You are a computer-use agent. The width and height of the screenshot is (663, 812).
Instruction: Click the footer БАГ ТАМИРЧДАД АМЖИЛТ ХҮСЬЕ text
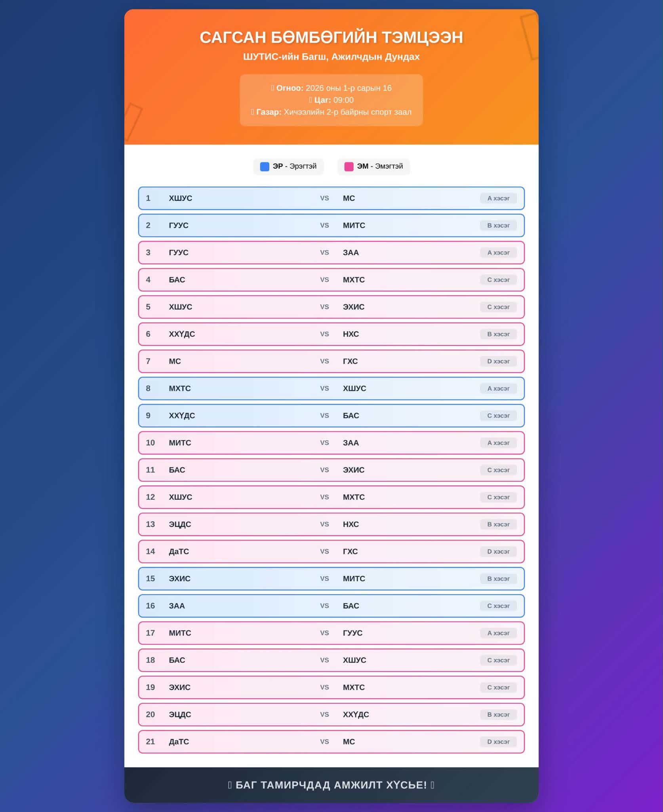pos(331,785)
